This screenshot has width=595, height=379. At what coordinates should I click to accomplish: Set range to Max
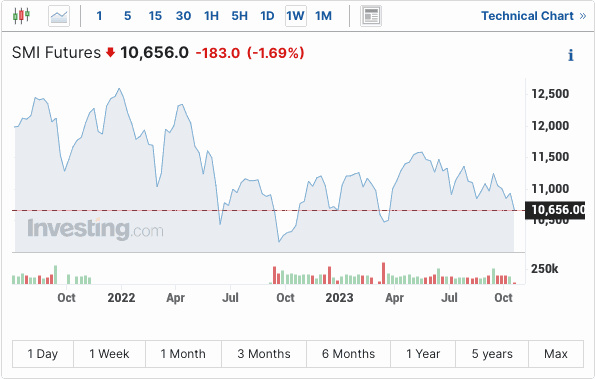tap(556, 354)
